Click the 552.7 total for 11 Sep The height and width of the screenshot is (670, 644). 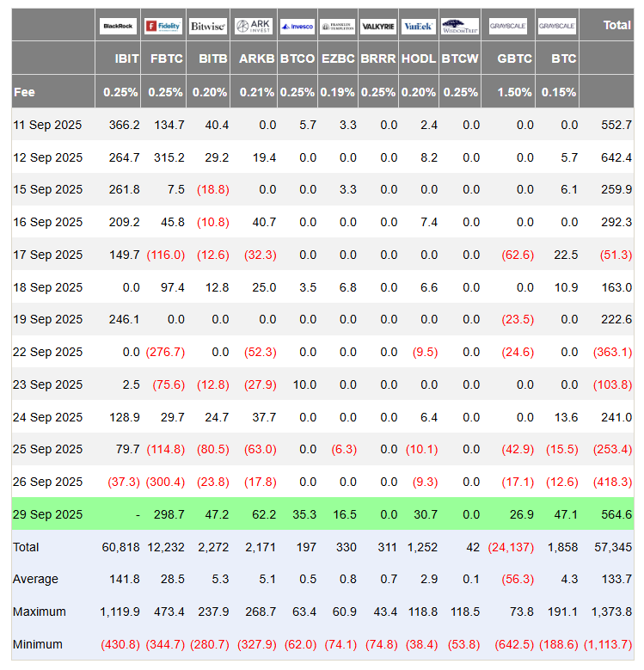[616, 125]
